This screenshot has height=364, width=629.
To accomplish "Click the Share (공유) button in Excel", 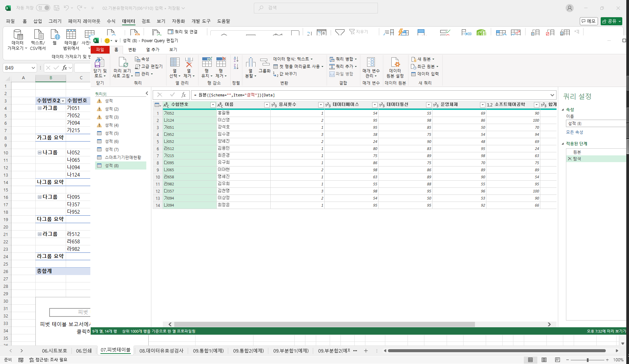I will pyautogui.click(x=611, y=21).
